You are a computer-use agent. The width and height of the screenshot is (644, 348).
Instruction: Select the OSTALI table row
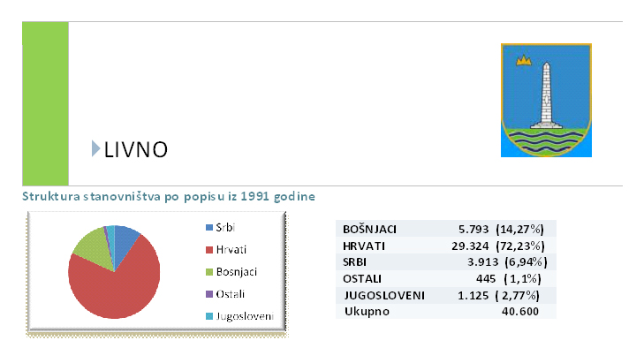[x=446, y=278]
